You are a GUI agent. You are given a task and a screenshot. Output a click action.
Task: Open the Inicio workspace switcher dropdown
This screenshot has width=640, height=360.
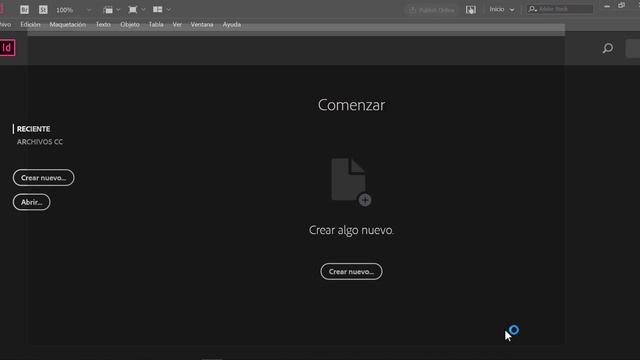(502, 9)
